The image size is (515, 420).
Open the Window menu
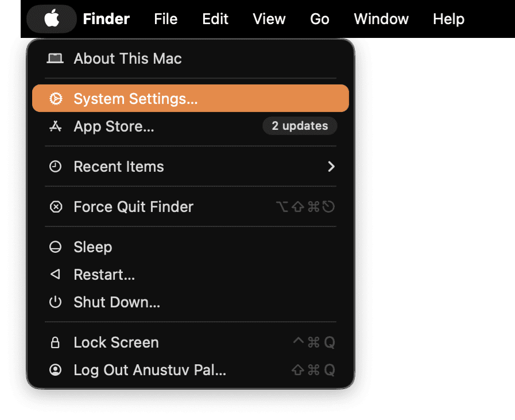click(381, 19)
